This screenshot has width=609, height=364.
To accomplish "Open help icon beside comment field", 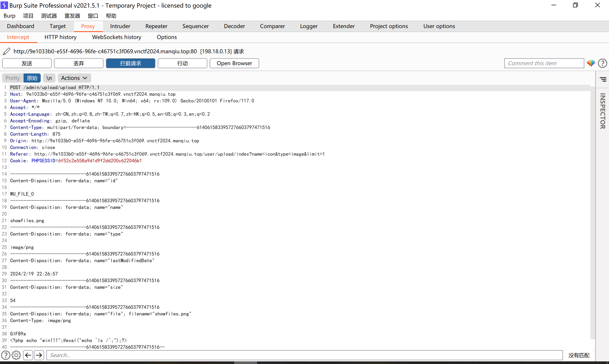I will pyautogui.click(x=602, y=63).
